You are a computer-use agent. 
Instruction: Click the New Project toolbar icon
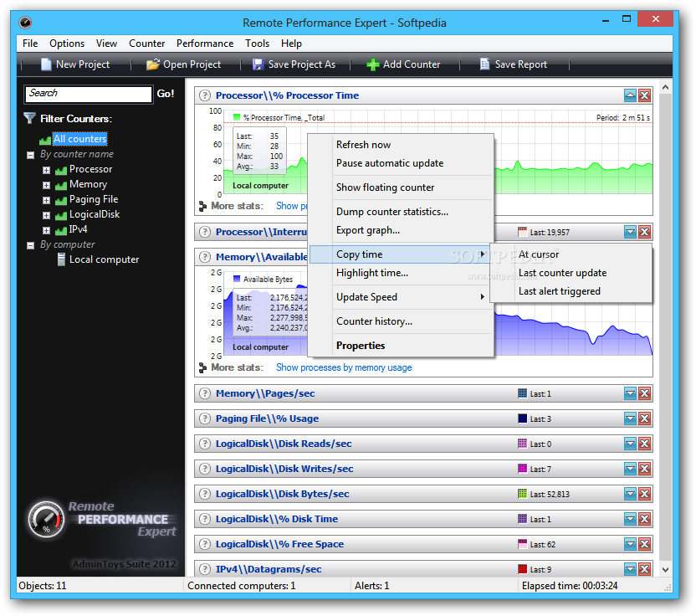(46, 64)
